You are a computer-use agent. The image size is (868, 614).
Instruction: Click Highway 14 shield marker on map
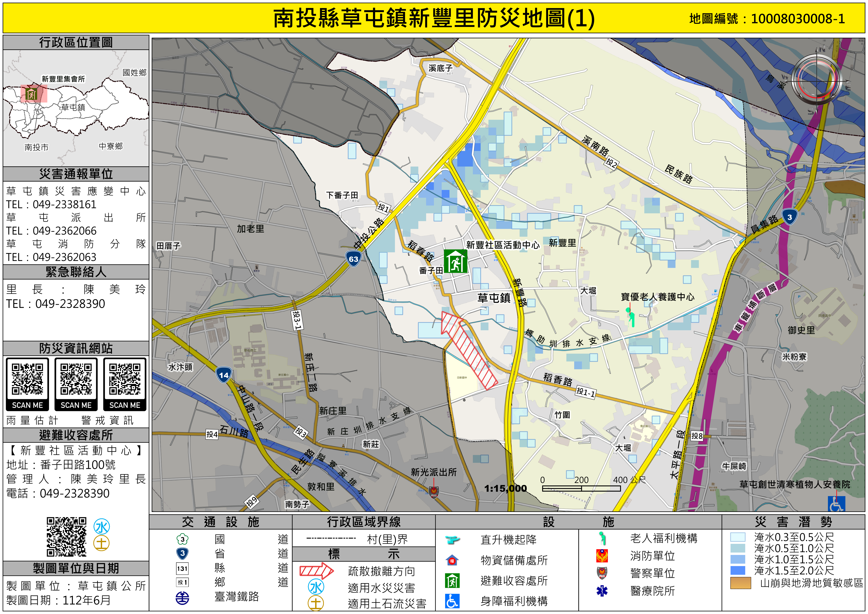[223, 375]
